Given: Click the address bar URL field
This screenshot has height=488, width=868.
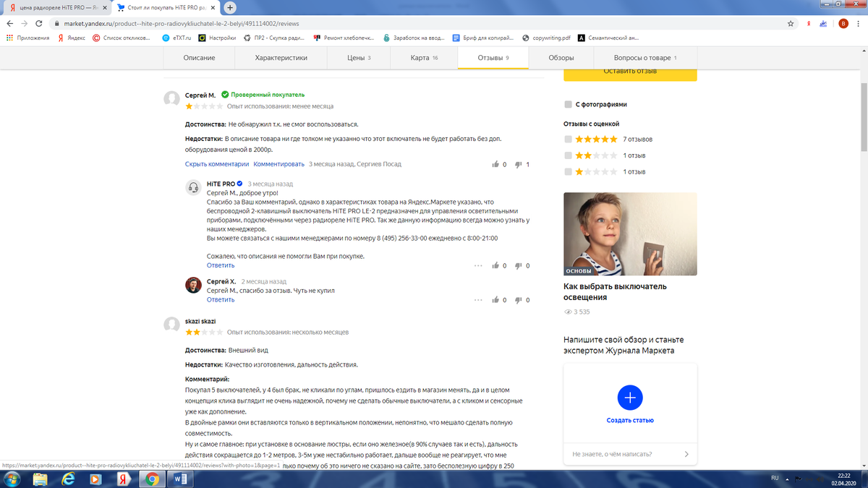Looking at the screenshot, I should (420, 23).
